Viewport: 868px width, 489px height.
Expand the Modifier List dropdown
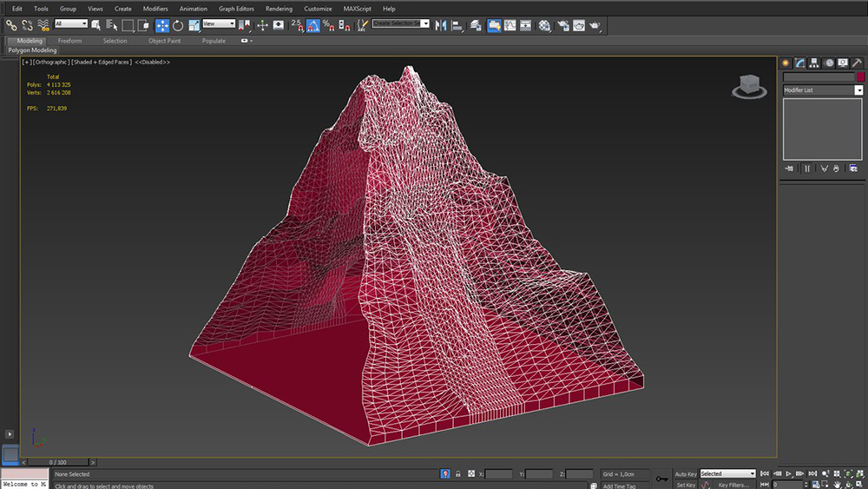858,90
